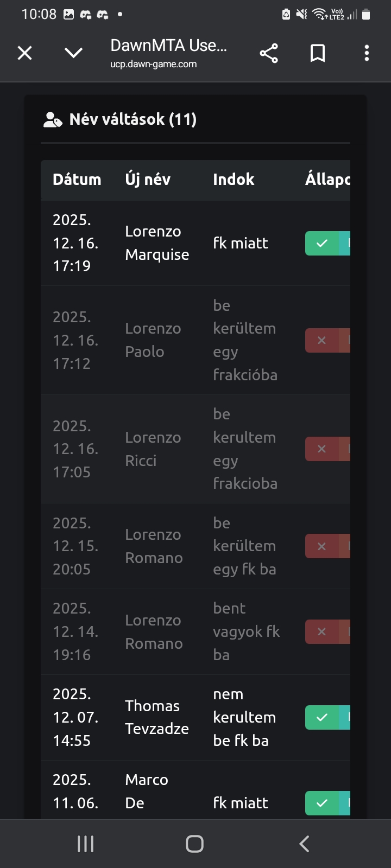This screenshot has height=868, width=391.
Task: Tap the Dátum column header
Action: pyautogui.click(x=77, y=180)
